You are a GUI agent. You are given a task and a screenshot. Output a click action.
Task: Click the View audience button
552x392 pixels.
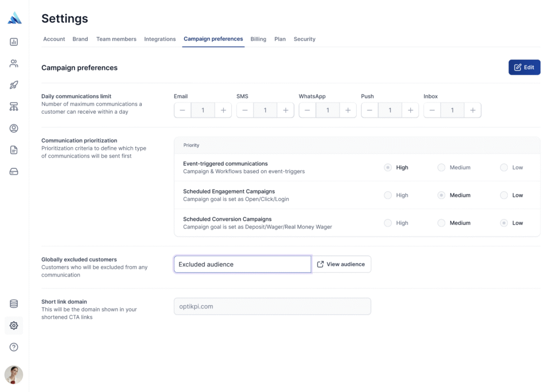tap(341, 264)
